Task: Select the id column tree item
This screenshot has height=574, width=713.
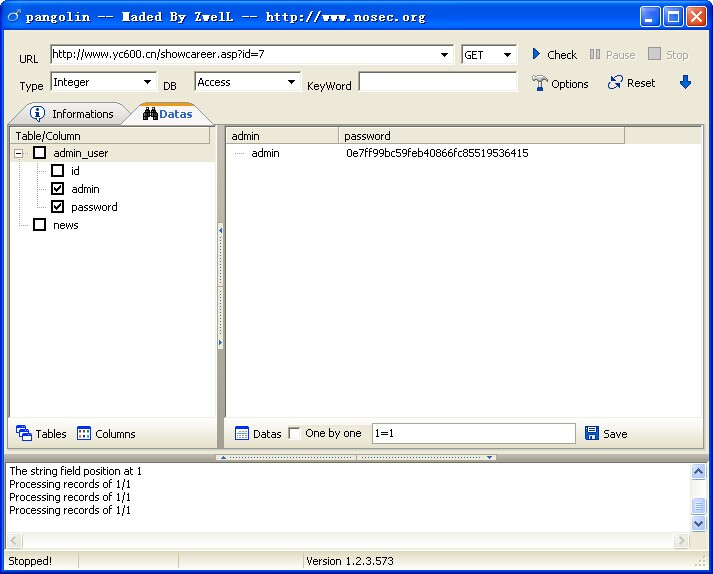Action: pos(75,171)
